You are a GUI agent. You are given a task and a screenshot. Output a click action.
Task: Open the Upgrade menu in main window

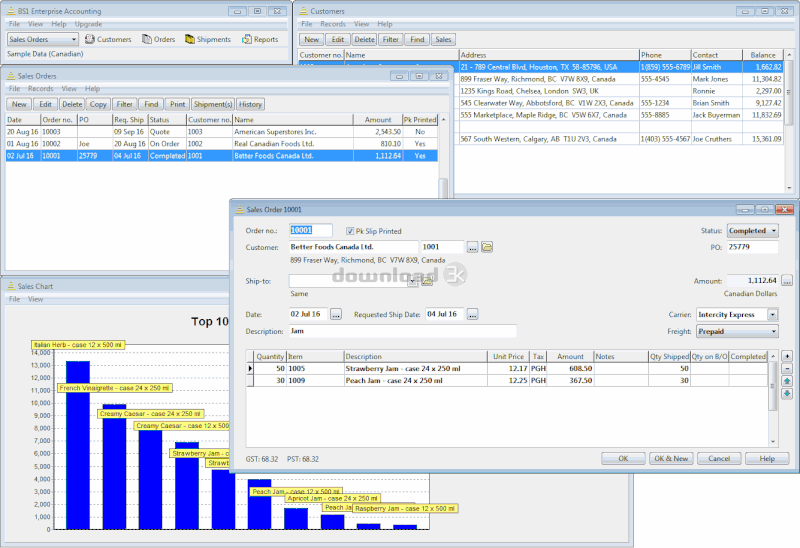point(88,24)
